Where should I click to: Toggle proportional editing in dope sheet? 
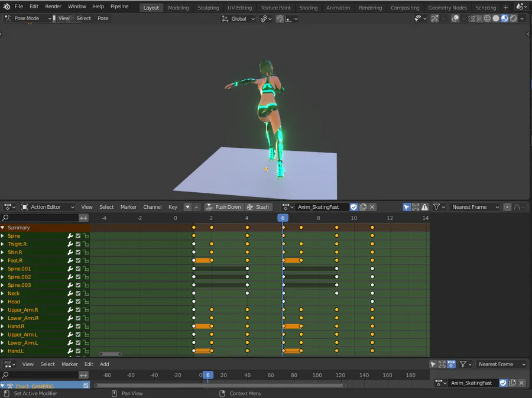coord(507,206)
